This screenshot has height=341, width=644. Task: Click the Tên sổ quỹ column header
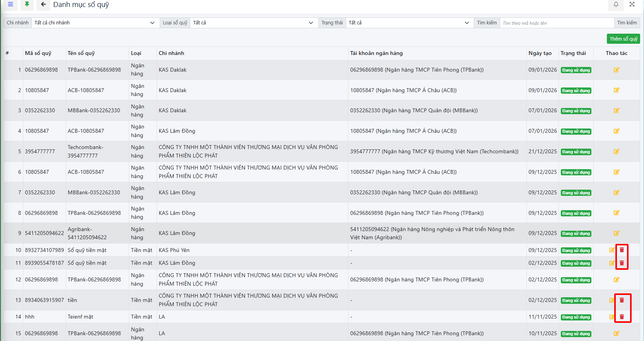pos(81,53)
